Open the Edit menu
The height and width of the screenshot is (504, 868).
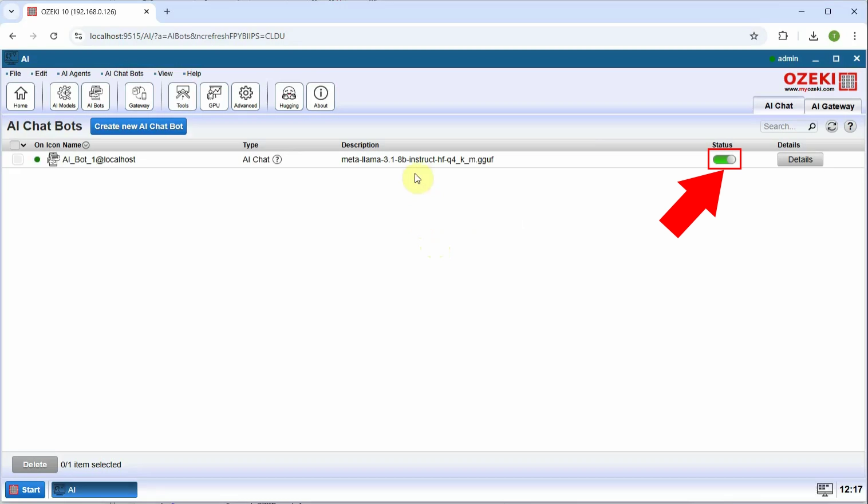(41, 73)
